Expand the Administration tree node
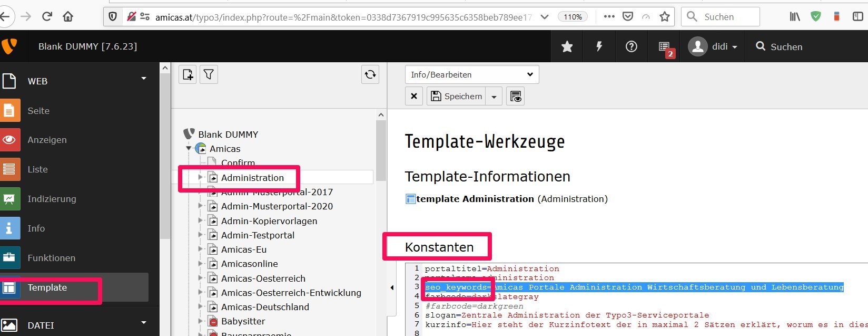Screen dimensions: 868x336 200,177
